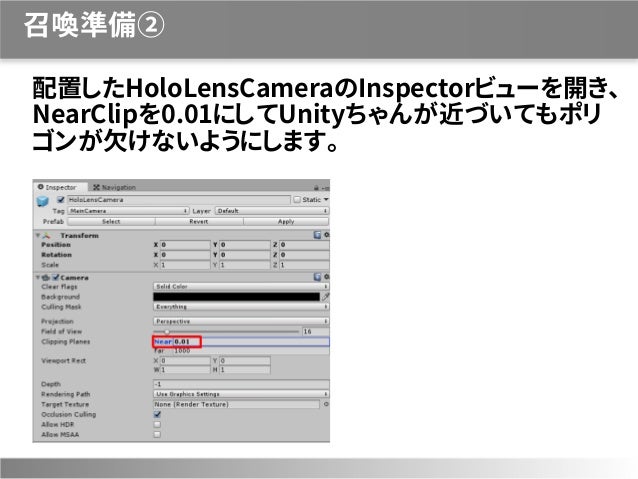Click the Rotation X field
This screenshot has width=638, height=479.
coord(185,255)
